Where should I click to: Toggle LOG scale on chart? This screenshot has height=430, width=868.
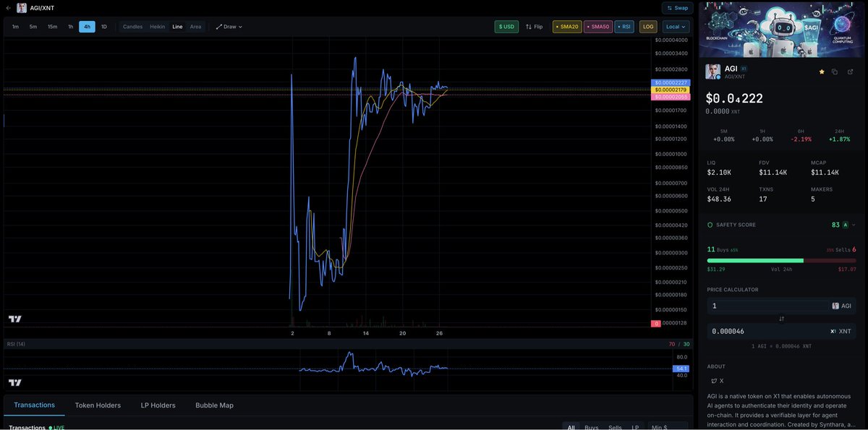click(x=648, y=27)
